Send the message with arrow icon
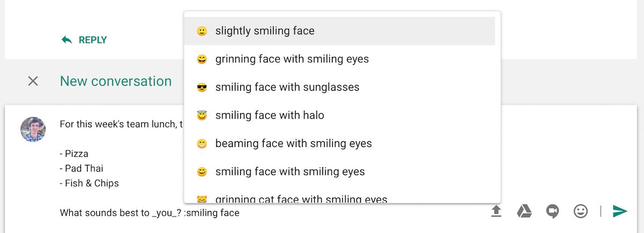Viewport: 644px width, 233px height. 620,212
